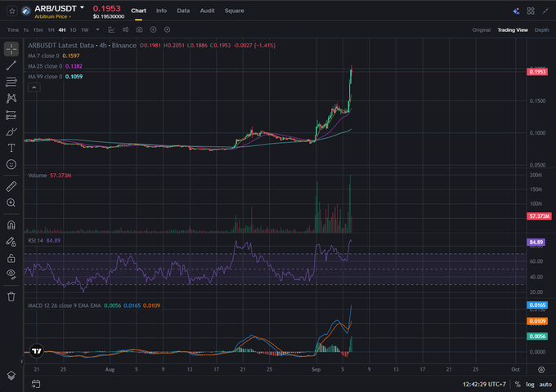Toggle lock all drawing tools
The width and height of the screenshot is (556, 392).
[11, 258]
